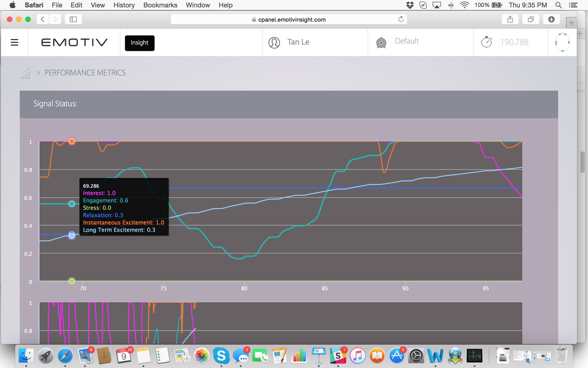Toggle the teal Engagement circle marker
Screen dimensions: 588x368
pos(71,204)
